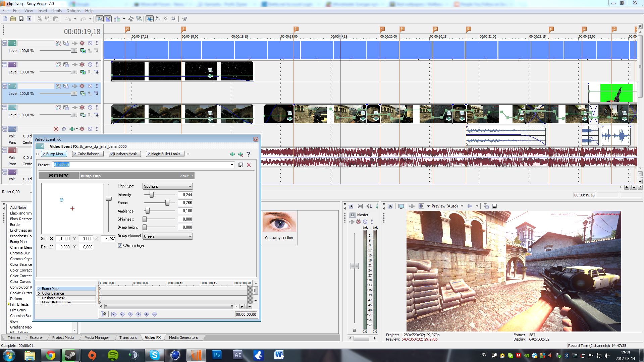
Task: Expand the Preset dropdown list
Action: [x=232, y=165]
